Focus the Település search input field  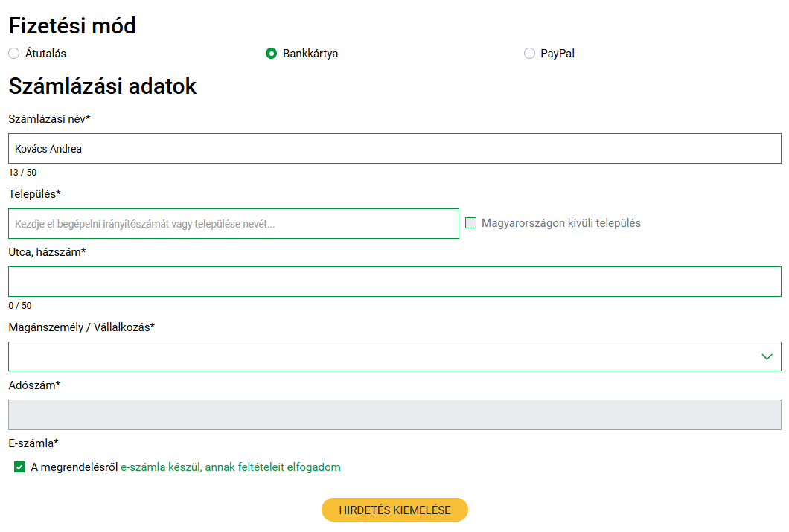pos(234,223)
